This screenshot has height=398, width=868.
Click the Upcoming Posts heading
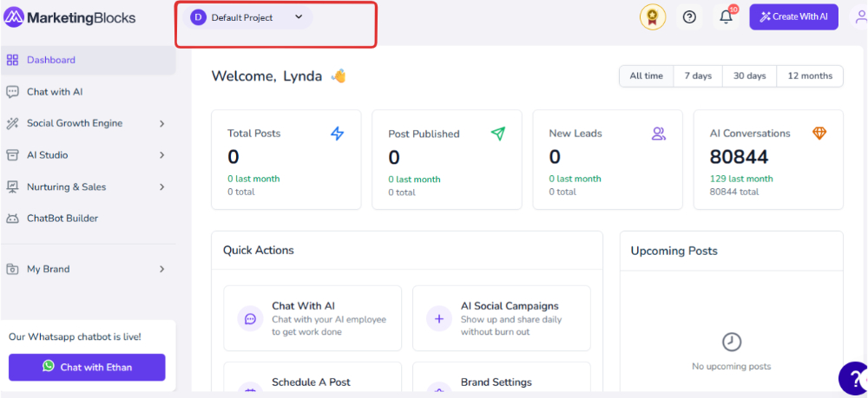tap(674, 251)
